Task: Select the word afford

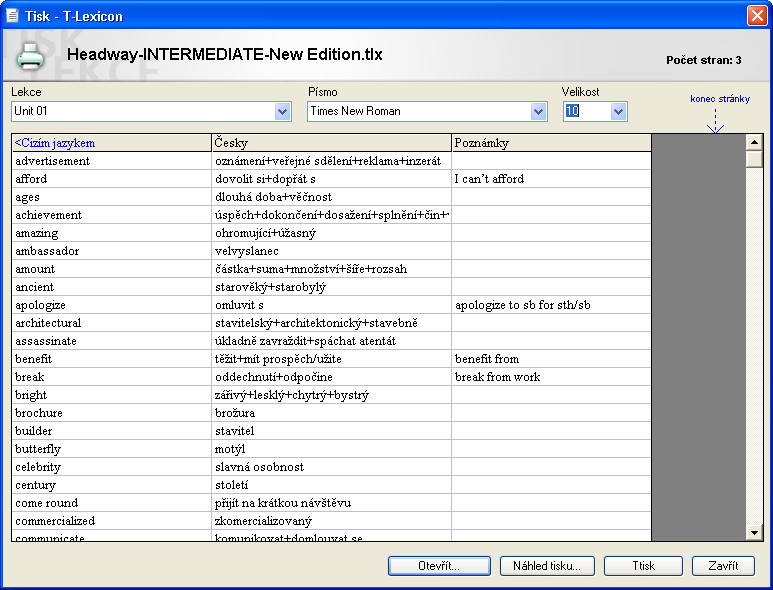Action: [x=31, y=179]
